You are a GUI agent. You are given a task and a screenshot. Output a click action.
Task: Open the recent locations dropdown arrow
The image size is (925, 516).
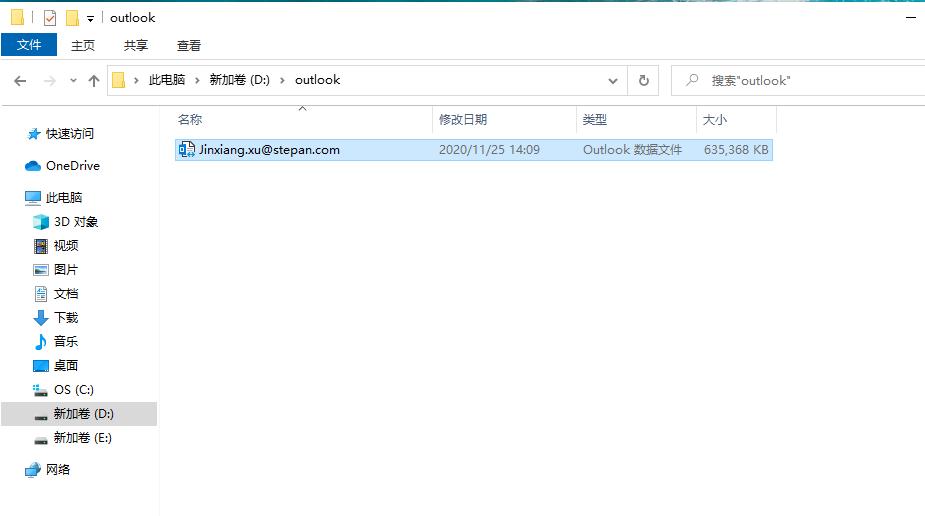73,81
